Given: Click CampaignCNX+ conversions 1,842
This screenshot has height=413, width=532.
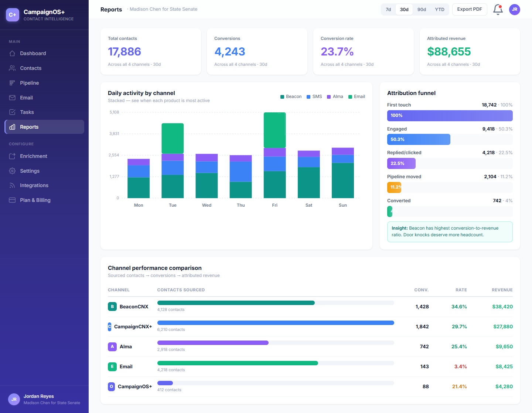Looking at the screenshot, I should (x=422, y=326).
